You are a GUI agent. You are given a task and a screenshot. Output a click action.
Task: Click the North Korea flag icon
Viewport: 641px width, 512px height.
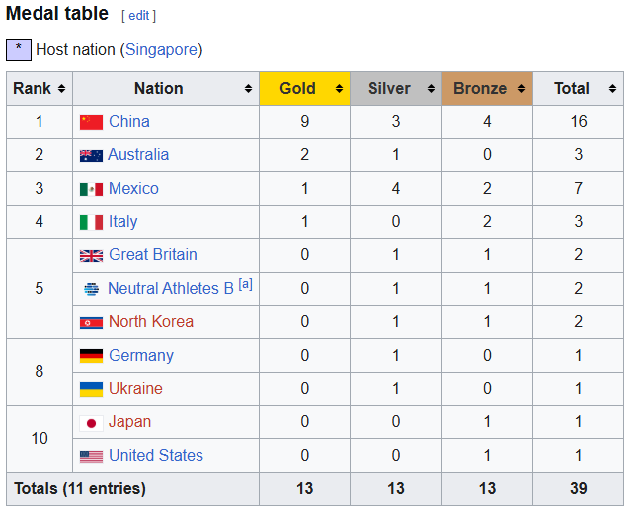coord(91,322)
